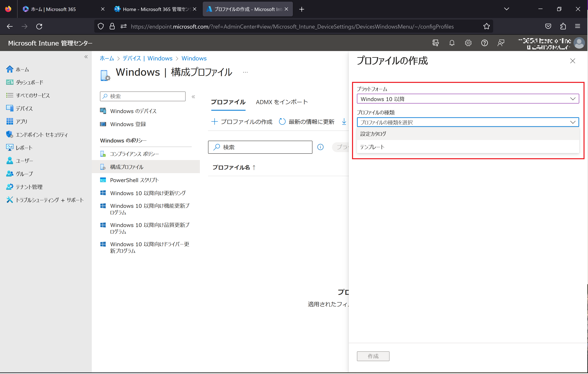The width and height of the screenshot is (588, 374).
Task: Open Windows 登録 menu item
Action: [x=123, y=124]
